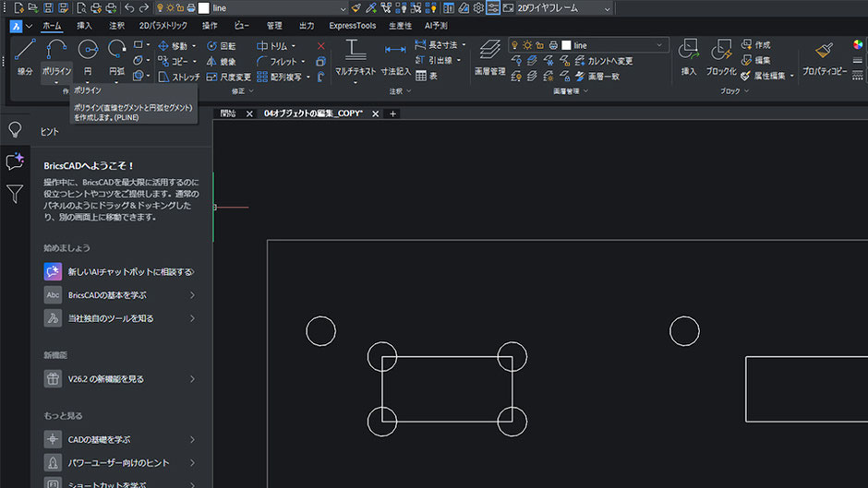The image size is (868, 488).
Task: Expand the トリム dropdown arrow
Action: pyautogui.click(x=294, y=46)
